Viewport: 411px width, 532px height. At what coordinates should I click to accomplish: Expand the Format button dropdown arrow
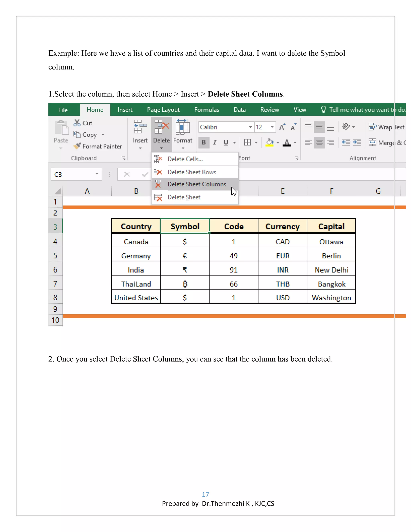183,148
